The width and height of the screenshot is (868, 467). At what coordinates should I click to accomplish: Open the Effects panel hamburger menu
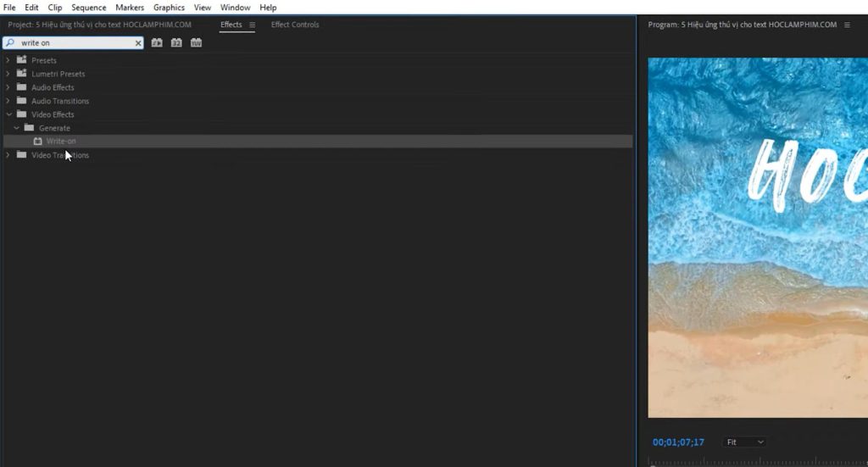[x=252, y=25]
